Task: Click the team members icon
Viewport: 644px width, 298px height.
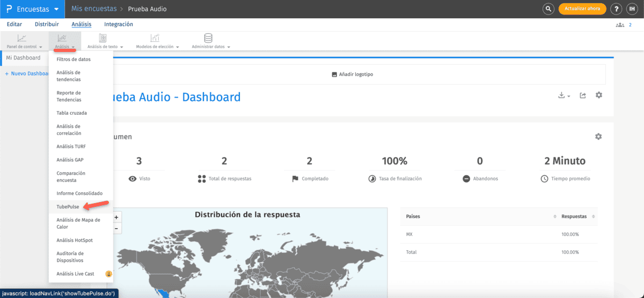Action: [620, 25]
